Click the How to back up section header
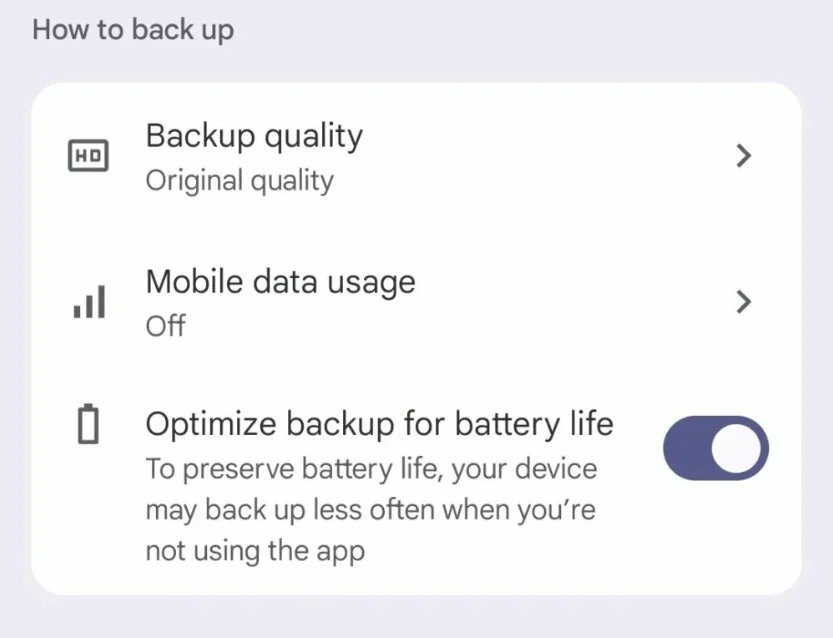The height and width of the screenshot is (638, 833). (x=133, y=29)
